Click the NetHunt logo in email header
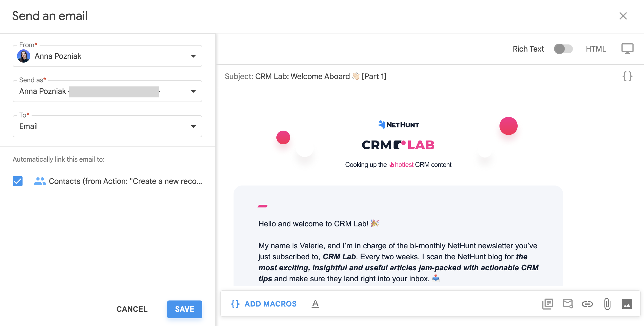Image resolution: width=644 pixels, height=326 pixels. click(398, 125)
